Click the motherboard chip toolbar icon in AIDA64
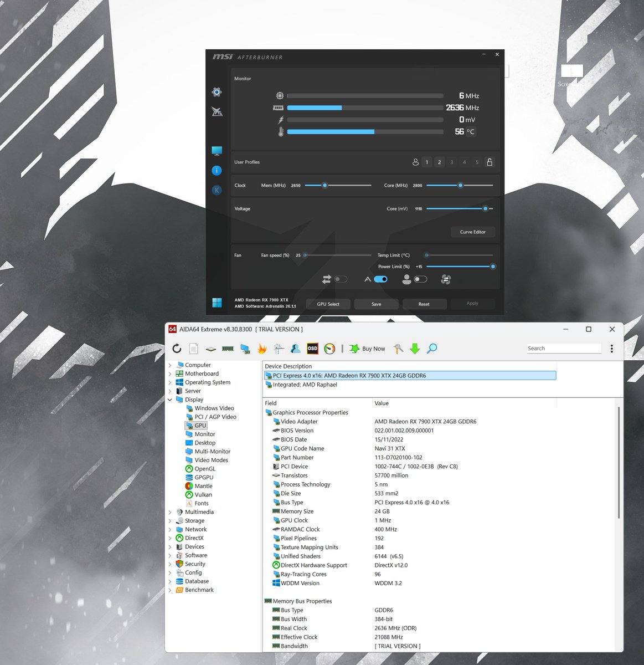 tap(210, 349)
